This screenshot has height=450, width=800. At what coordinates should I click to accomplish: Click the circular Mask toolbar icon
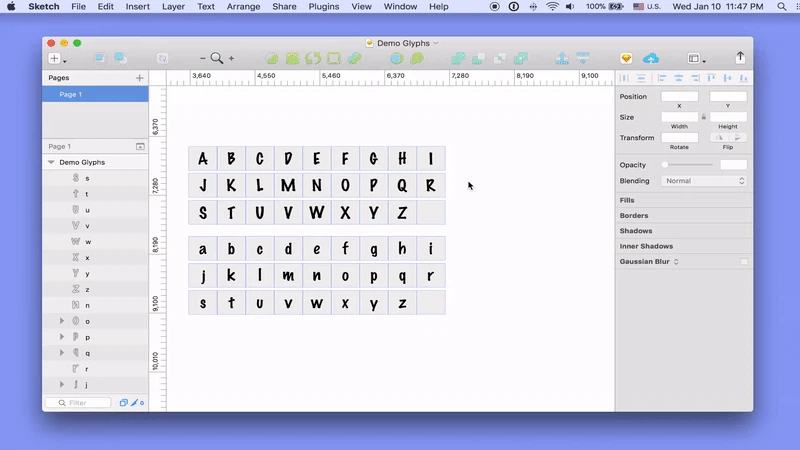click(396, 58)
